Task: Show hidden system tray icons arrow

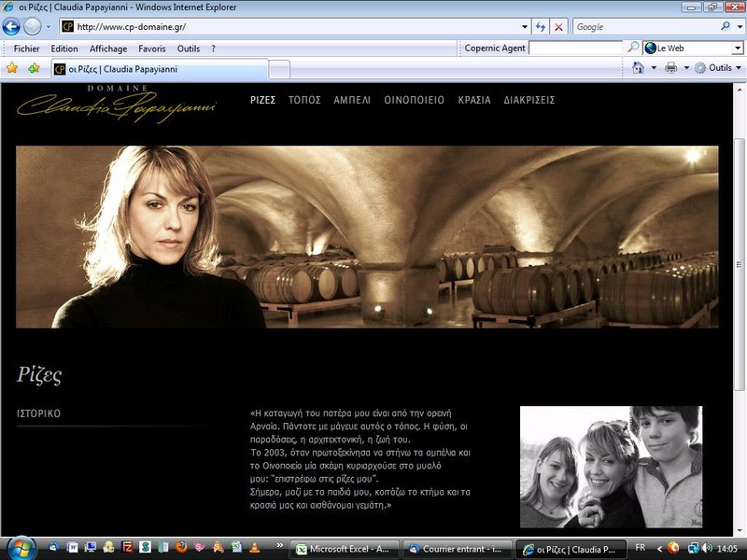Action: (659, 549)
